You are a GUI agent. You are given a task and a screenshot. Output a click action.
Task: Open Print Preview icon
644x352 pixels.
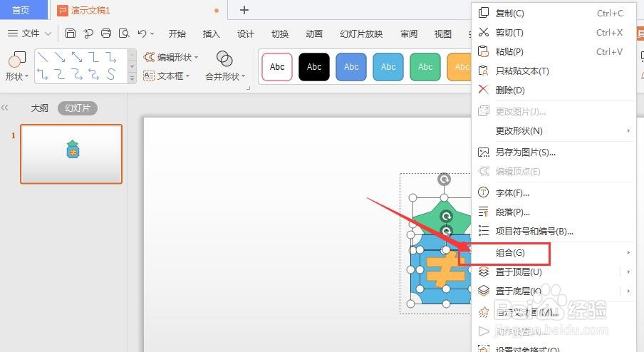[124, 33]
